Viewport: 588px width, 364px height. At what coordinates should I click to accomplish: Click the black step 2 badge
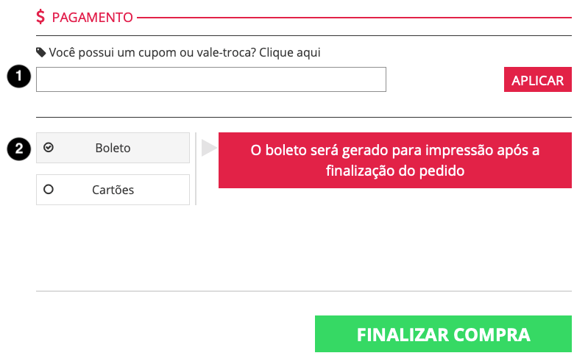[18, 149]
